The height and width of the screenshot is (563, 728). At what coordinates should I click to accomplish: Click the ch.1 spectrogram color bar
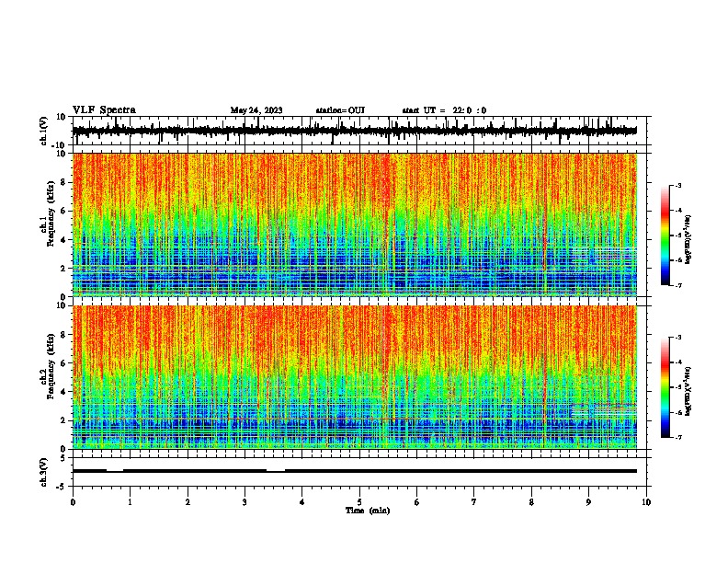point(665,236)
